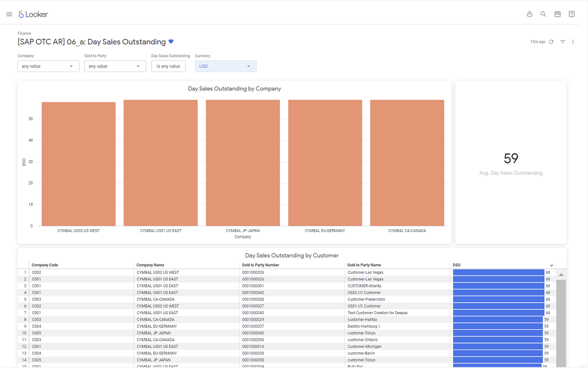Click the Finance breadcrumb link
The image size is (588, 368).
(24, 33)
